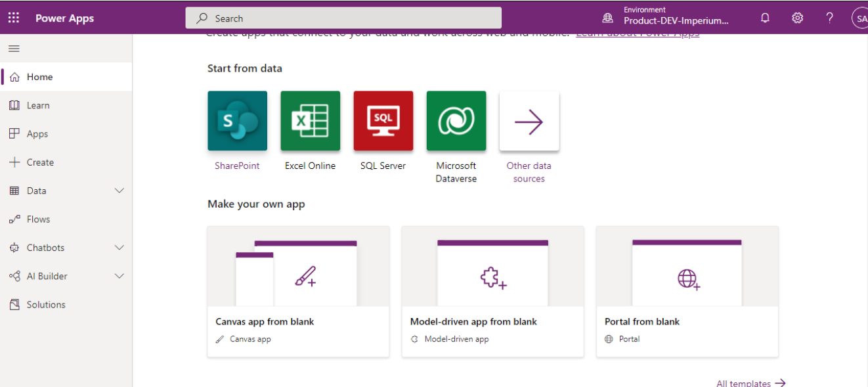Open the Power Apps app launcher waffle
This screenshot has width=868, height=387.
13,17
